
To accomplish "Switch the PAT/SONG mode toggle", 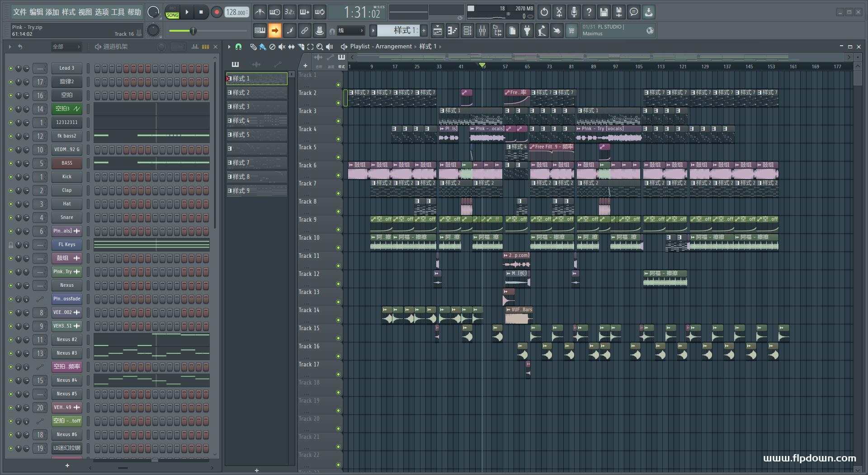I will pyautogui.click(x=172, y=12).
